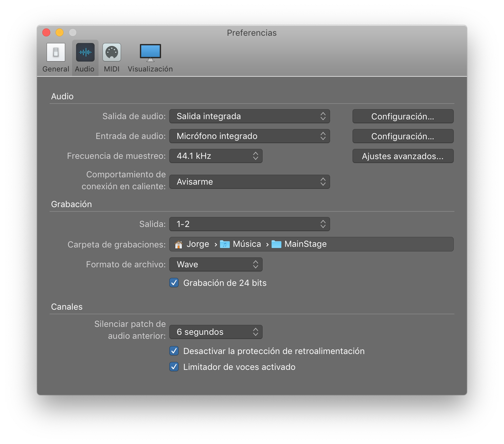Open the Formato de archivo dropdown
Image resolution: width=504 pixels, height=444 pixels.
[216, 264]
